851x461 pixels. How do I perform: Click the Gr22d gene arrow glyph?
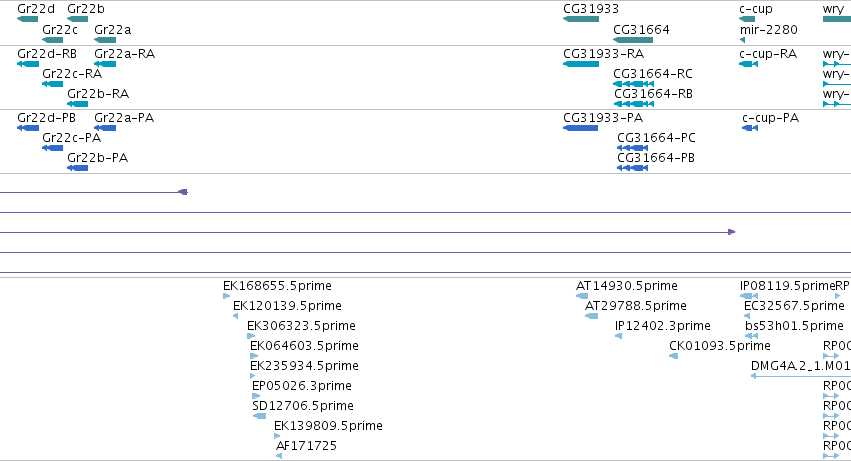(28, 19)
